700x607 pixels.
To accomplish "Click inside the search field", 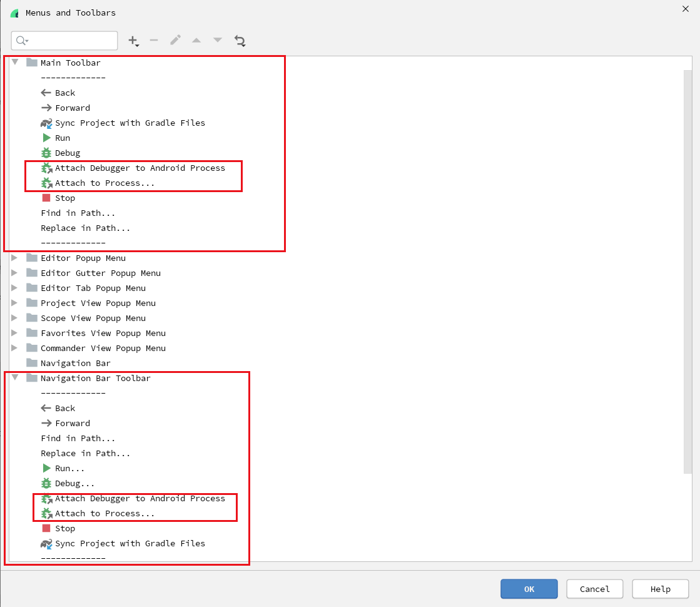I will tap(64, 40).
